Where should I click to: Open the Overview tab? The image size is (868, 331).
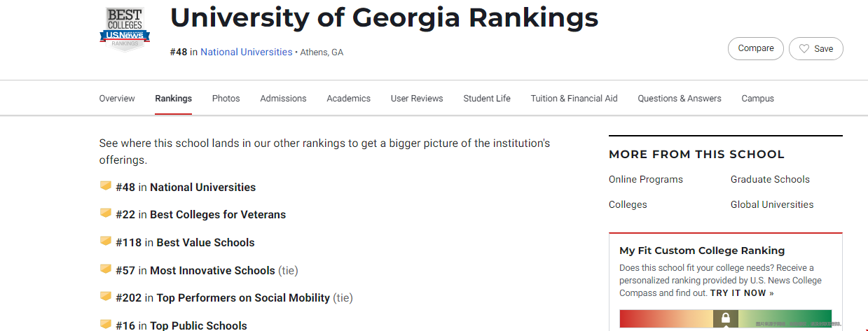[x=117, y=99]
